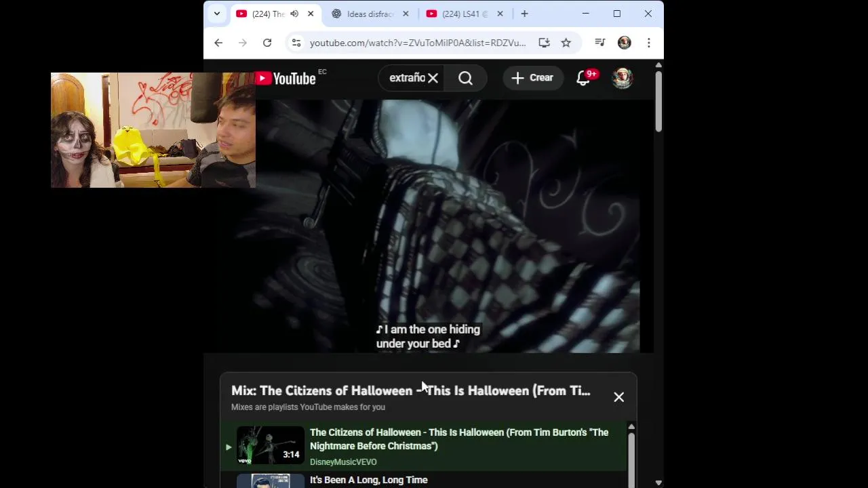Close the first YouTube tab (224) The

pos(311,14)
